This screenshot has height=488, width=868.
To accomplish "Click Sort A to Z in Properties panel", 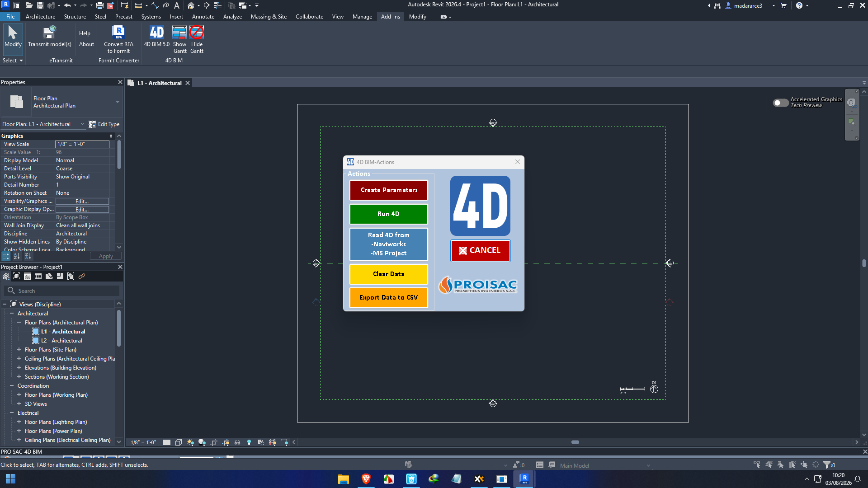I will 17,256.
